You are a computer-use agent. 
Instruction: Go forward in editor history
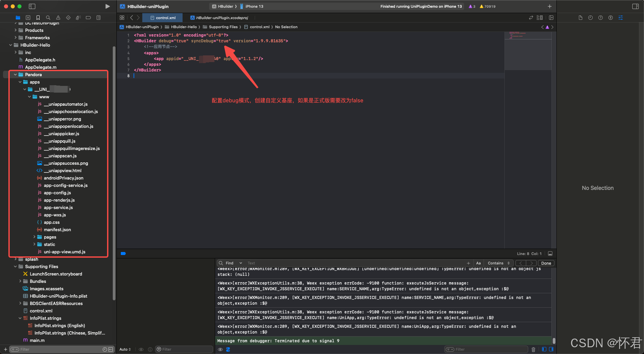pos(138,17)
